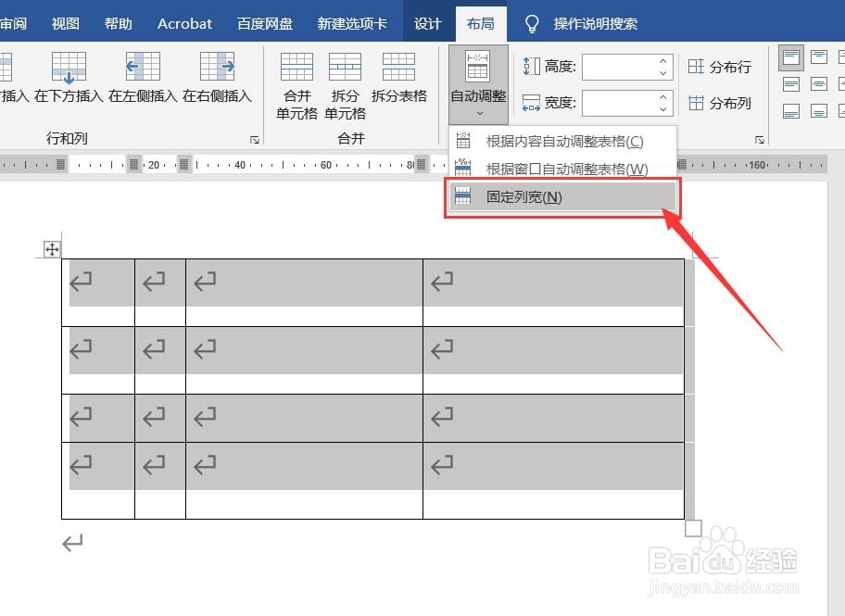
Task: Click the Width (宽度) label icon
Action: coord(531,103)
